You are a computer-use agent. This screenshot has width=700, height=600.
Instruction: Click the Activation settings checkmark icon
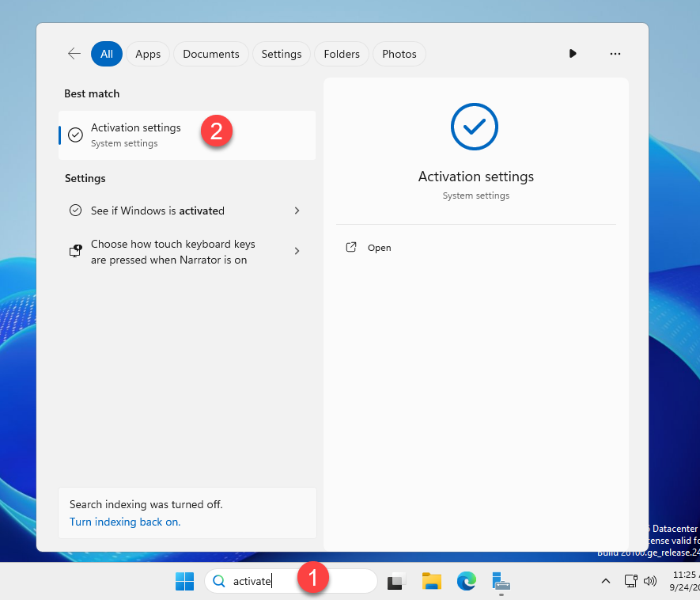coord(75,135)
